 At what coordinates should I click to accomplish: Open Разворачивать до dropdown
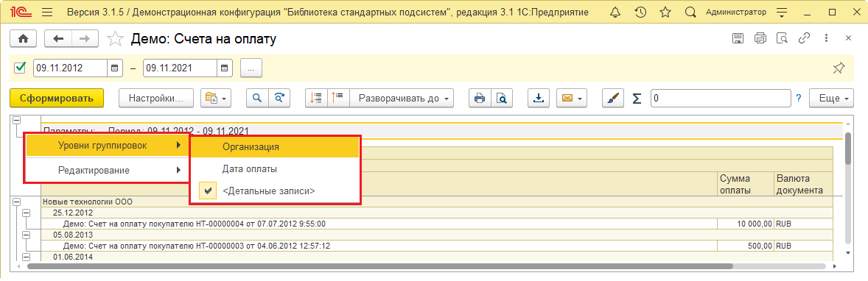(402, 98)
